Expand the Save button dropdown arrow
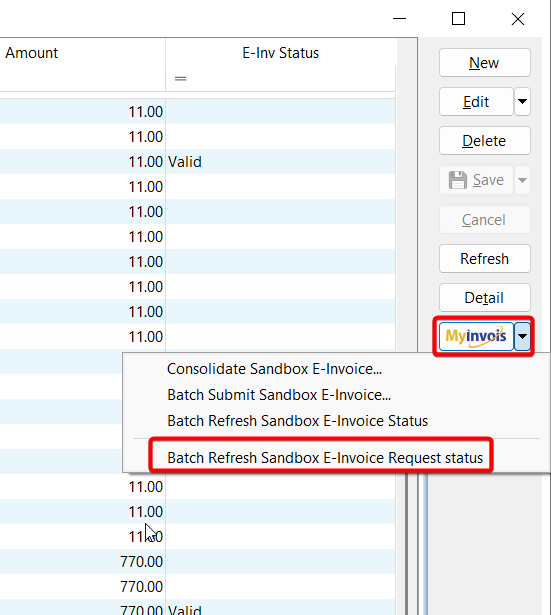 coord(522,180)
